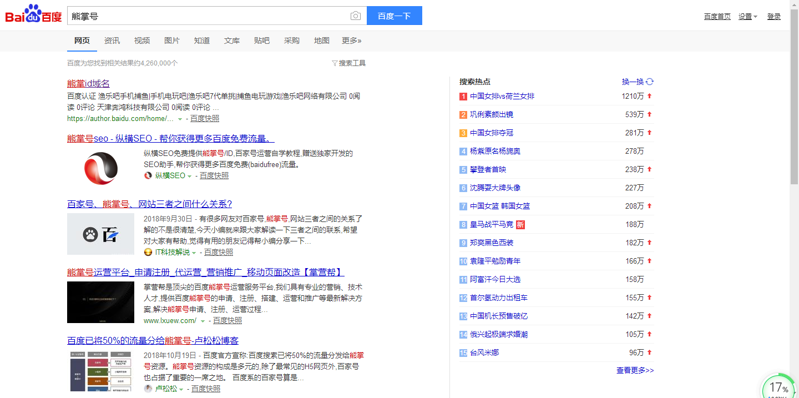
Task: Open 百度快照 for the author.baidu.com result
Action: pyautogui.click(x=205, y=118)
